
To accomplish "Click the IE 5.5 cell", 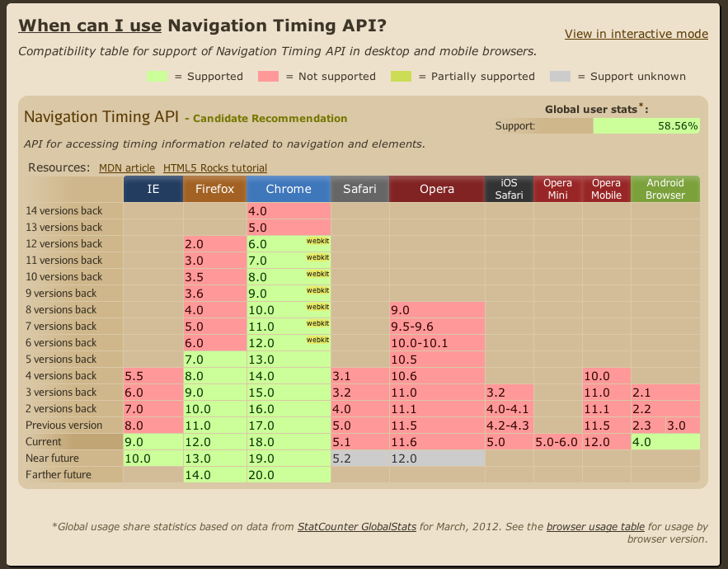I will (153, 376).
